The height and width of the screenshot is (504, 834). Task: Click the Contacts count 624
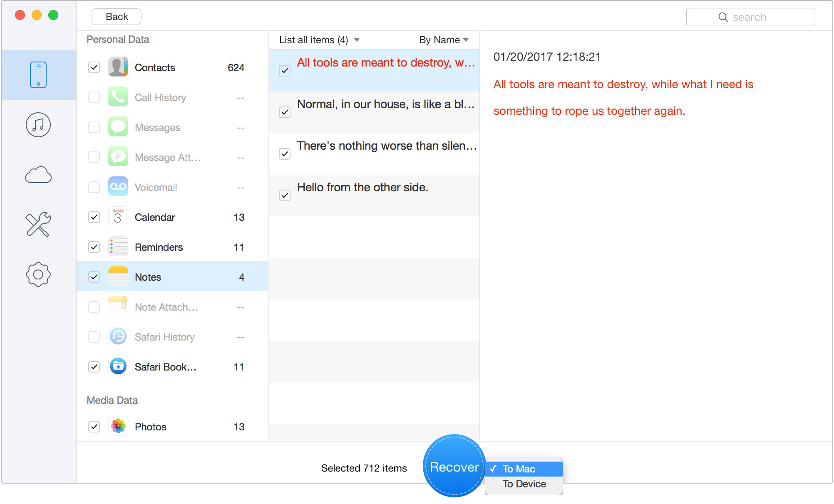point(236,67)
